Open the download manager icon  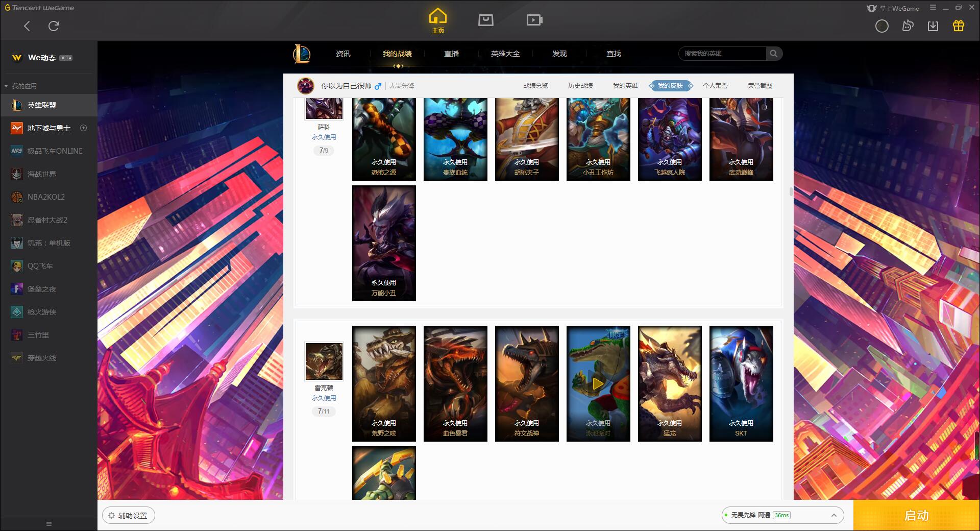pyautogui.click(x=933, y=26)
